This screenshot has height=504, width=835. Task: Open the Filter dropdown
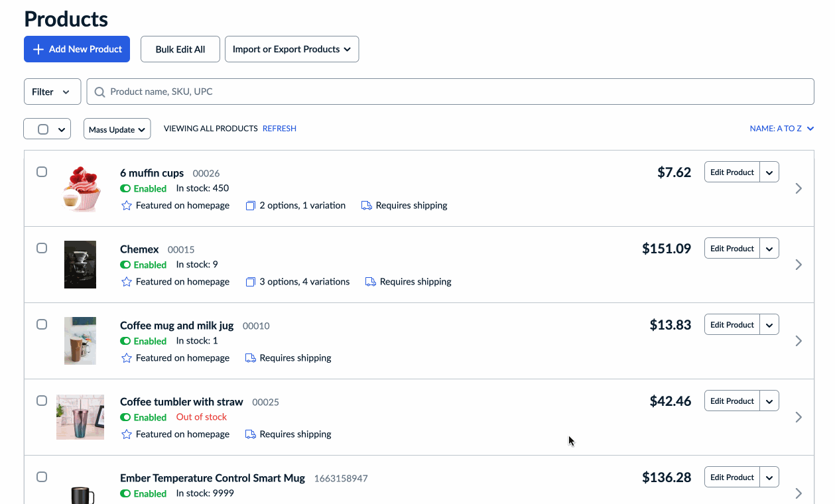pos(52,92)
